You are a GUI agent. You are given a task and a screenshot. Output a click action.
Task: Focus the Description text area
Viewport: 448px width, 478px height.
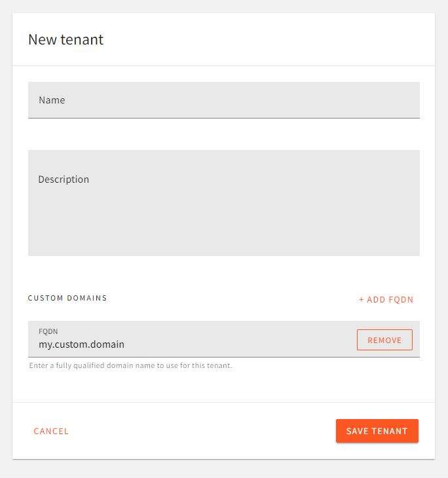click(223, 203)
